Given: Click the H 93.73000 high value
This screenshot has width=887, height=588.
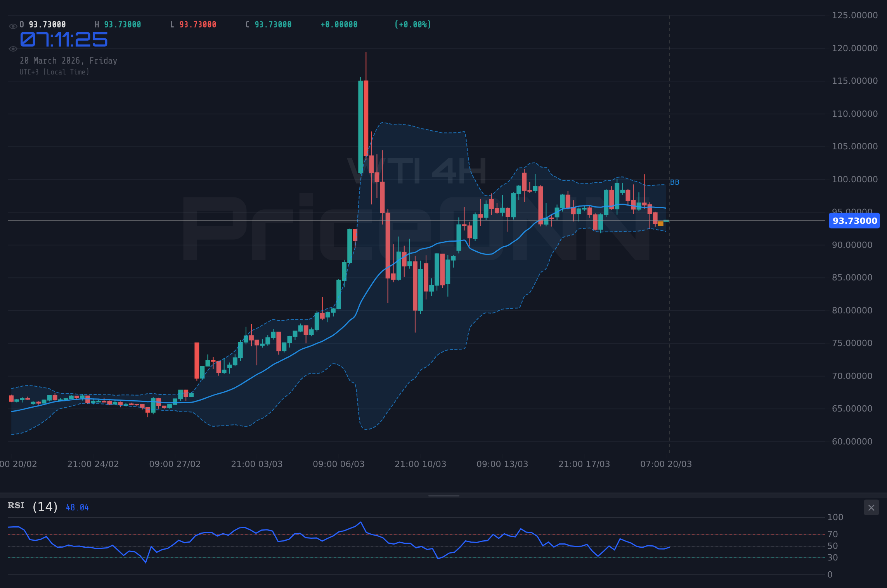Looking at the screenshot, I should (x=118, y=24).
